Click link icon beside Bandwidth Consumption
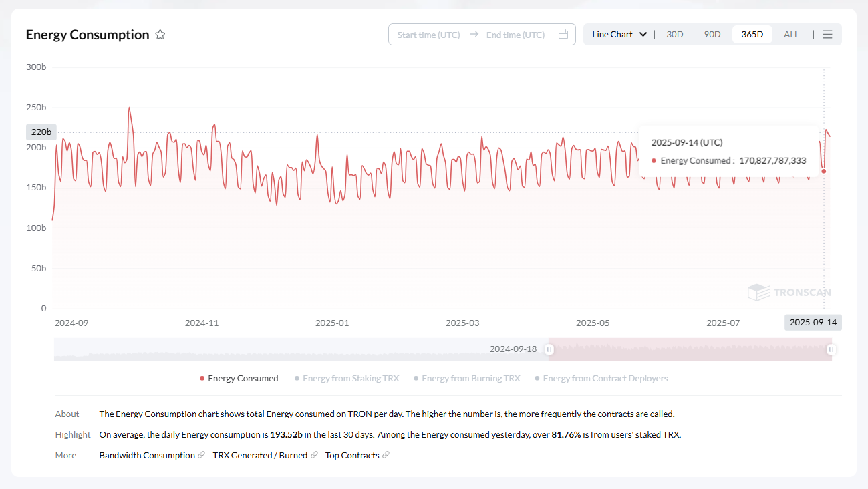Image resolution: width=868 pixels, height=489 pixels. 202,455
